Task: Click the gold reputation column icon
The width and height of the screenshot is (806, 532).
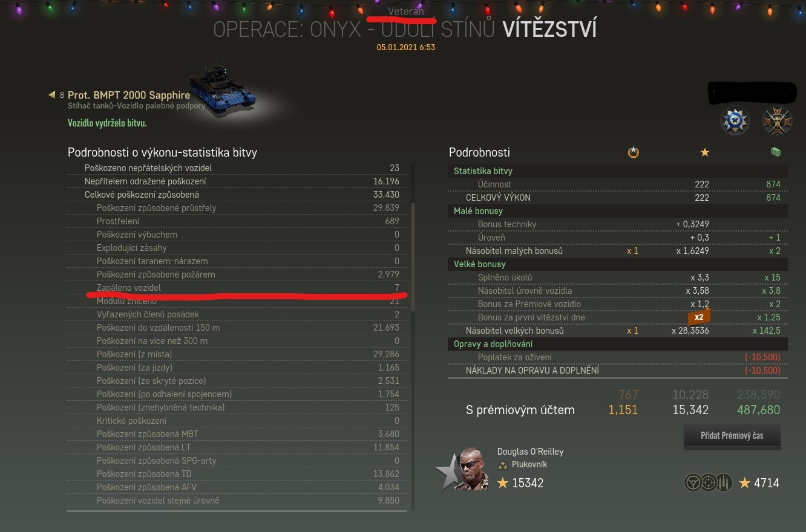Action: (633, 152)
